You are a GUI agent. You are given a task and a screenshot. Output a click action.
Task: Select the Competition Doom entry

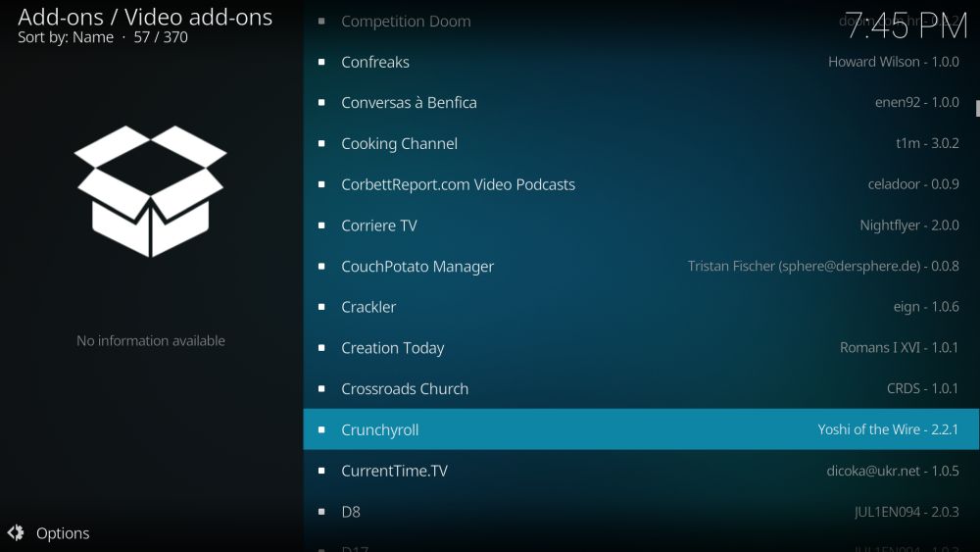(x=406, y=22)
